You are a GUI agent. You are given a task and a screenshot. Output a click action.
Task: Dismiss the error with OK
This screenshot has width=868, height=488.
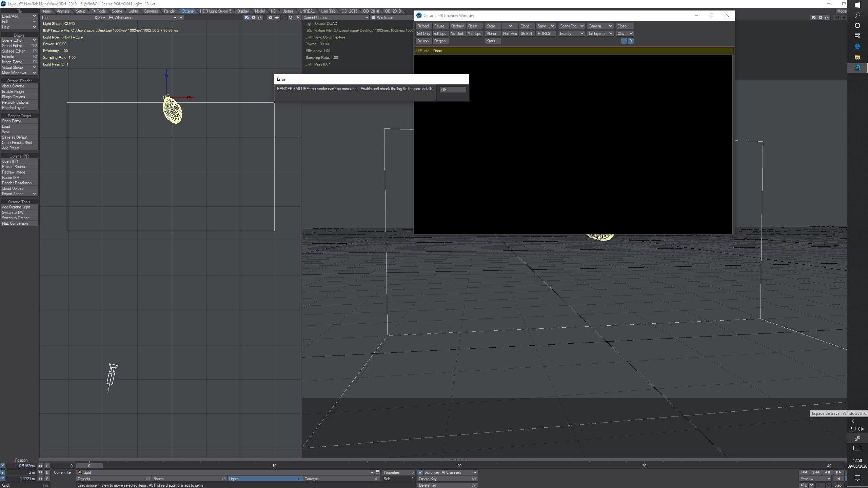pos(452,90)
